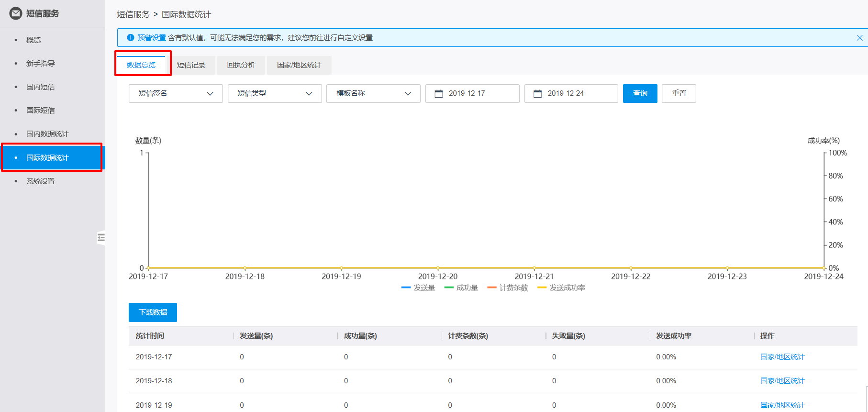868x412 pixels.
Task: Toggle the 计费条数 legend item
Action: (508, 288)
